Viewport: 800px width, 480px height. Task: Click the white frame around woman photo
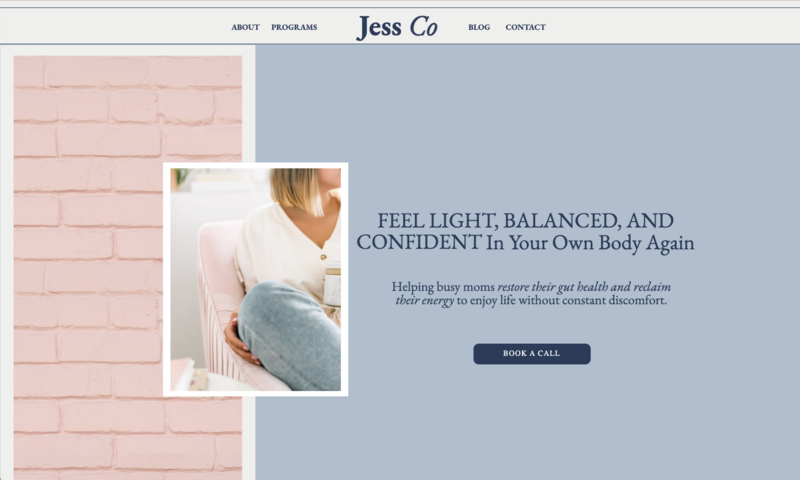256,165
